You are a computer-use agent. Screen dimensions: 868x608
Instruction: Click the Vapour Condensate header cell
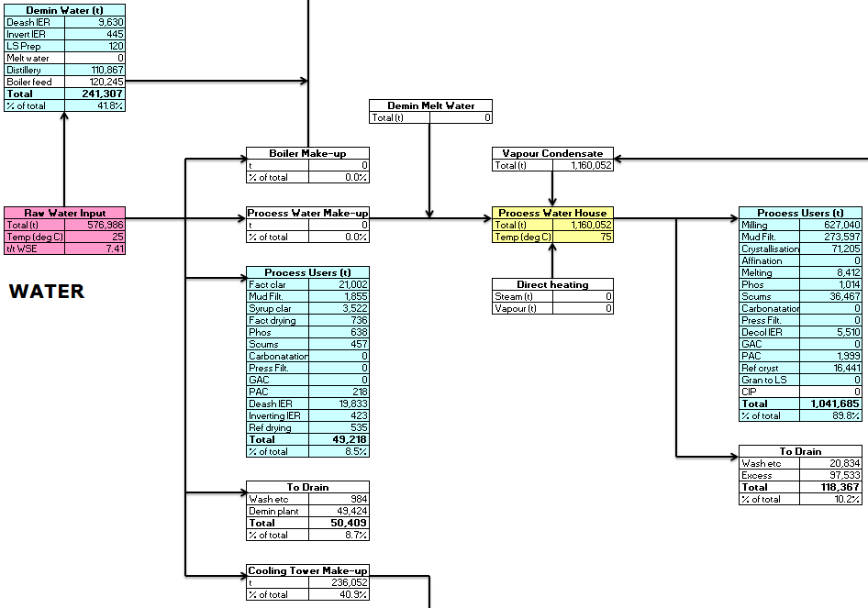coord(552,153)
